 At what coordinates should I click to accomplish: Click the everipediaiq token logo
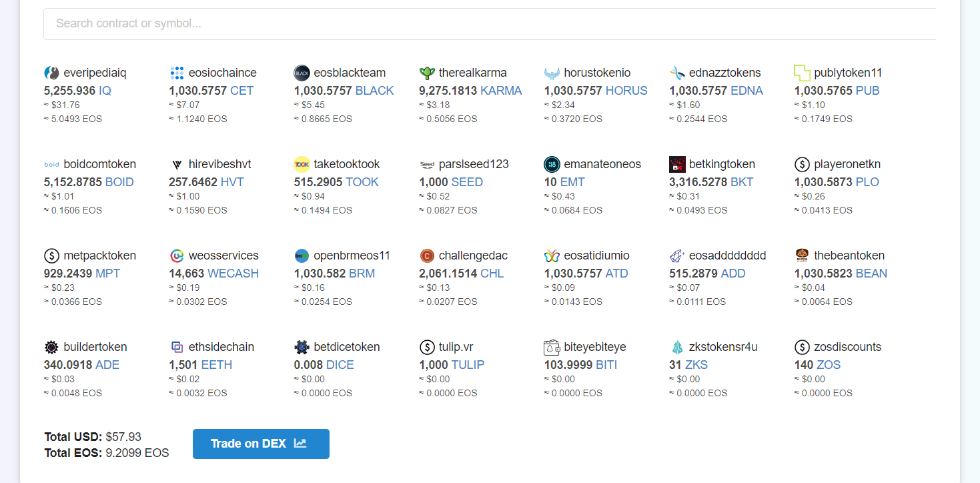tap(51, 73)
